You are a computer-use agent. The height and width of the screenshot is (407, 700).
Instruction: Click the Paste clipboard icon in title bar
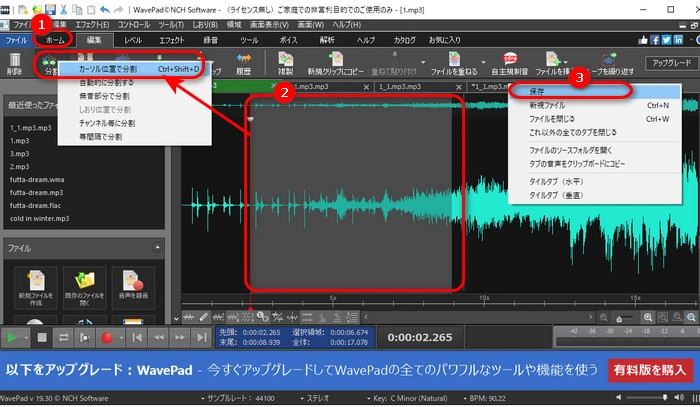coord(91,9)
